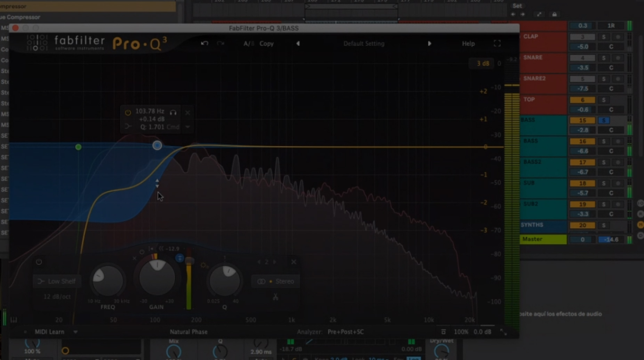Toggle power on the 103.78 Hz band popup
This screenshot has height=360, width=644.
[128, 112]
